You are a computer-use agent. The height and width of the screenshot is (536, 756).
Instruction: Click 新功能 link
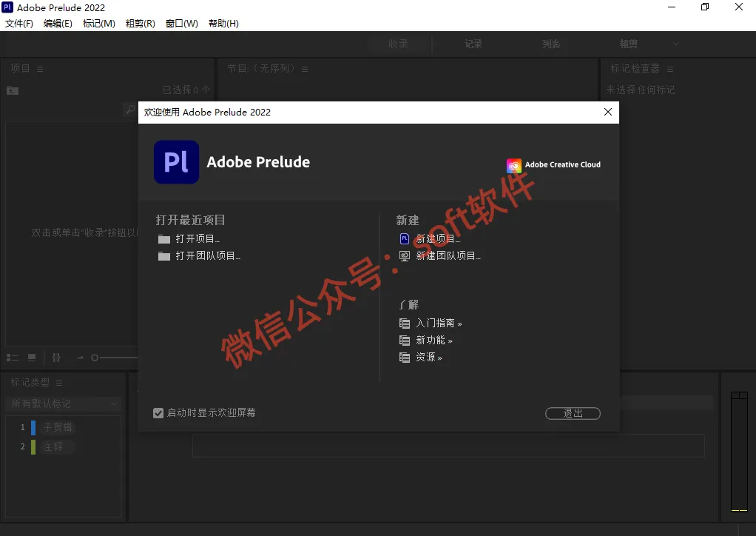pos(434,340)
